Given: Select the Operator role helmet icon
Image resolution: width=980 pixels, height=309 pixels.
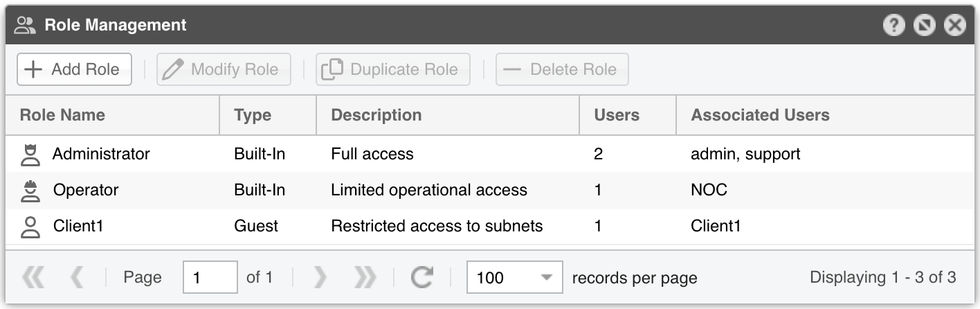Looking at the screenshot, I should (30, 190).
